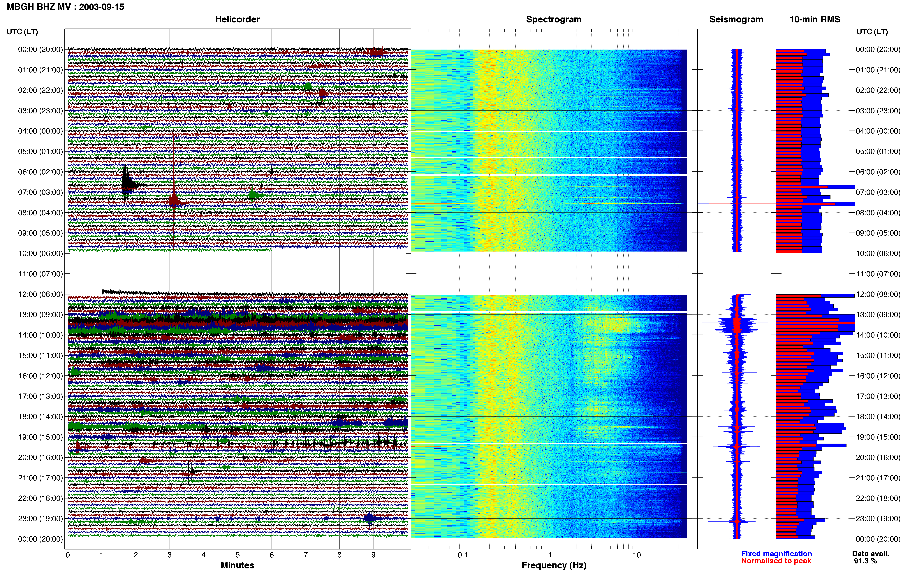The image size is (924, 578).
Task: Click the '0.1' frequency tick label
Action: (463, 555)
